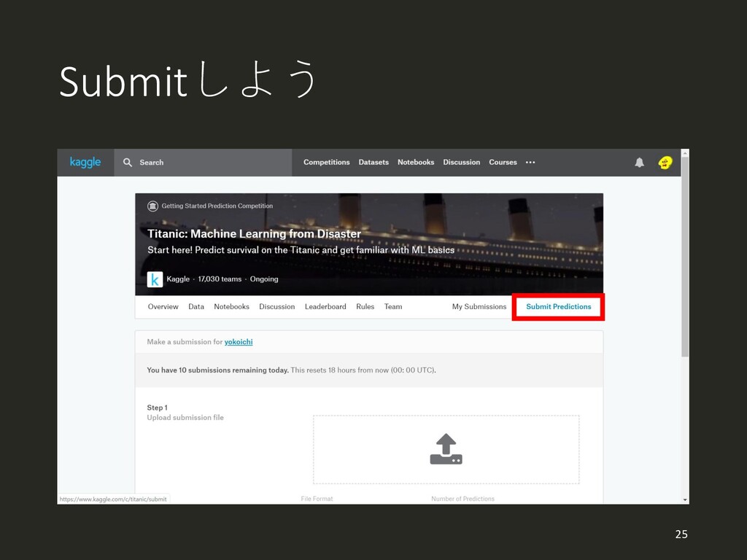Click the kaggle.com/c/titanic/submit status URL
This screenshot has width=747, height=560.
[x=113, y=499]
